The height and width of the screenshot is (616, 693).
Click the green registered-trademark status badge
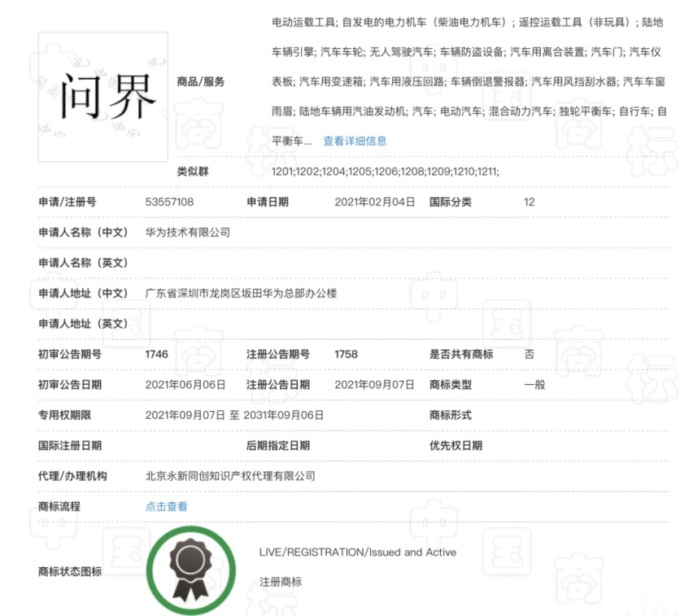tap(191, 570)
